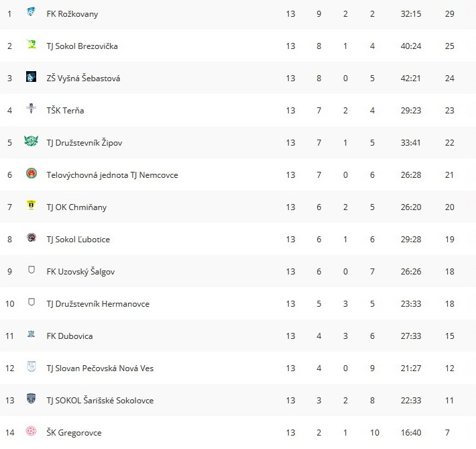Open the ZŠ Vyšná Šebastová crest icon
This screenshot has height=449, width=476.
pyautogui.click(x=31, y=77)
